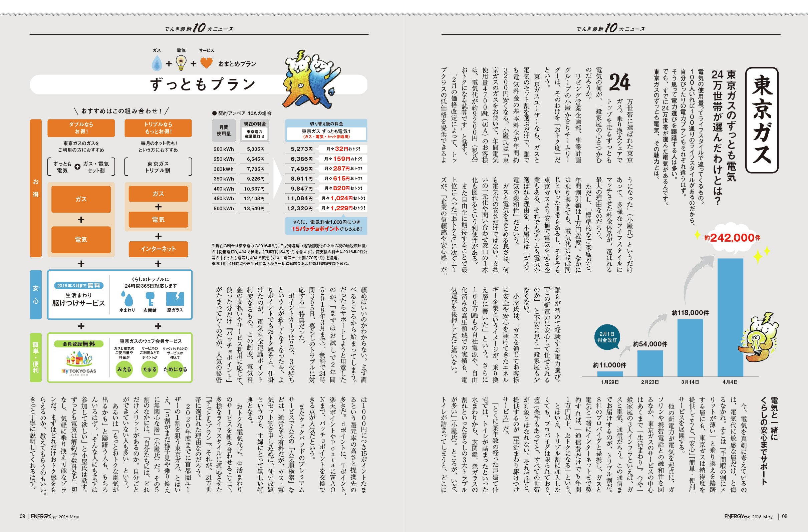Click the orange heart サービス icon
Screen dimensions: 808x532
pos(206,63)
